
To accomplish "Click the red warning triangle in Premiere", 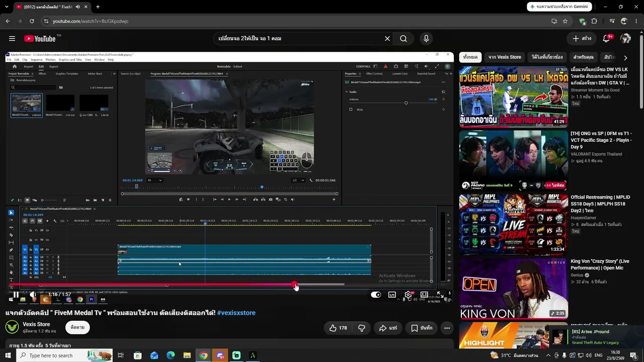I will click(386, 66).
